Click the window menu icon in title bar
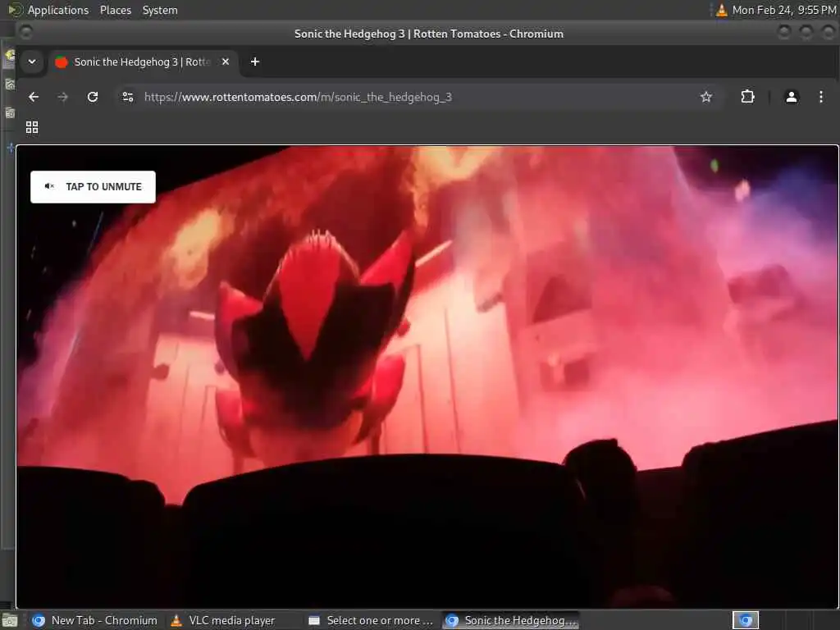 click(25, 33)
